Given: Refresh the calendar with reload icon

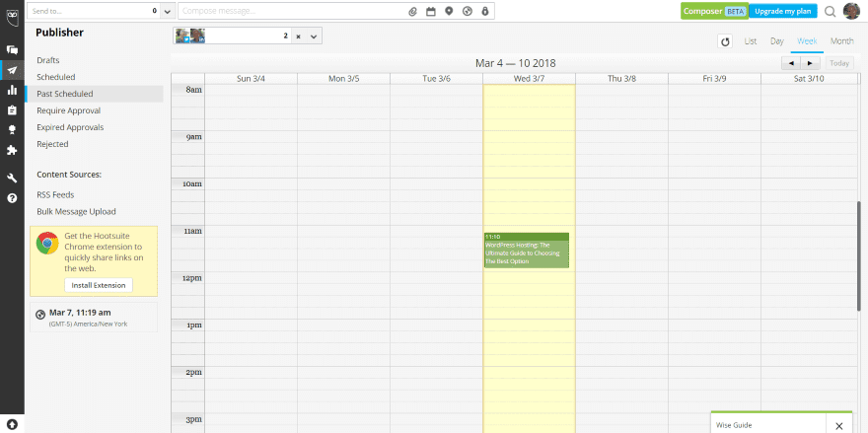Looking at the screenshot, I should point(725,41).
